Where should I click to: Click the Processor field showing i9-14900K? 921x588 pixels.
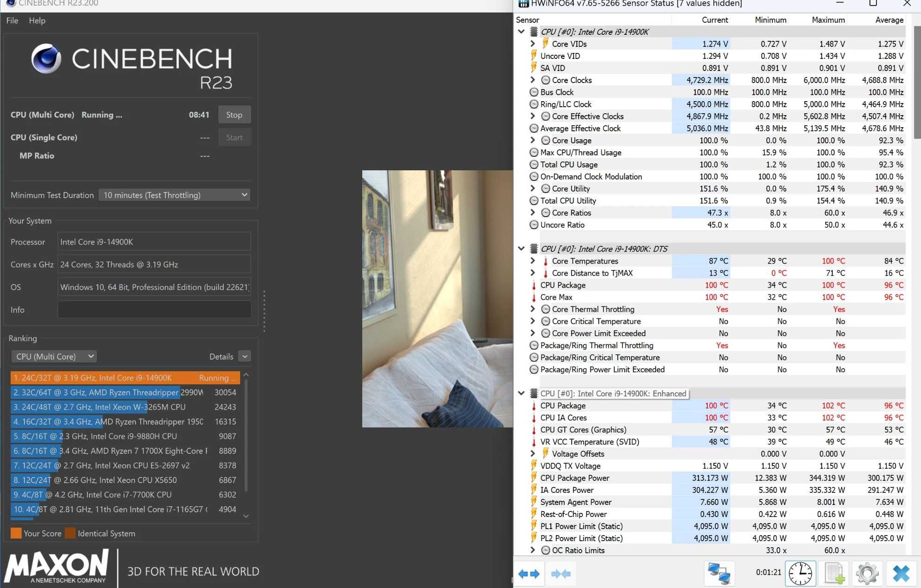pos(154,242)
